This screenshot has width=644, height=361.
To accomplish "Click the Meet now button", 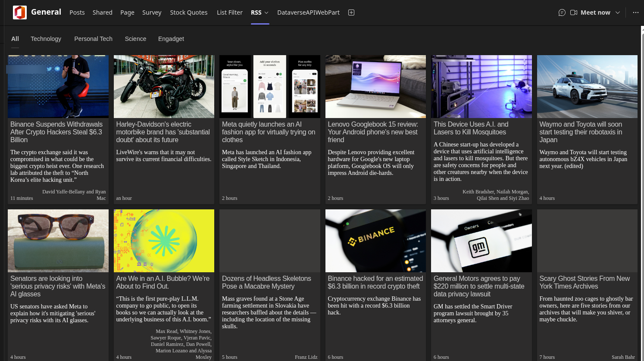I will pos(595,12).
